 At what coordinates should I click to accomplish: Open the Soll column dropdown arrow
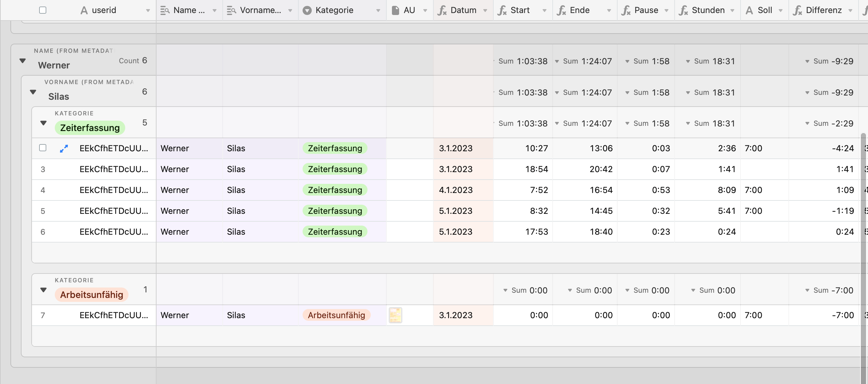coord(781,10)
